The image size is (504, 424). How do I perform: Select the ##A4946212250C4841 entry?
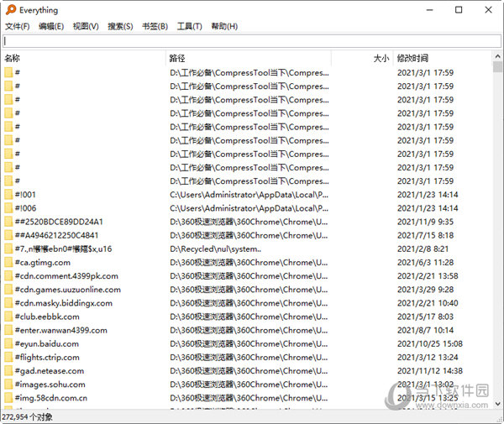point(56,235)
